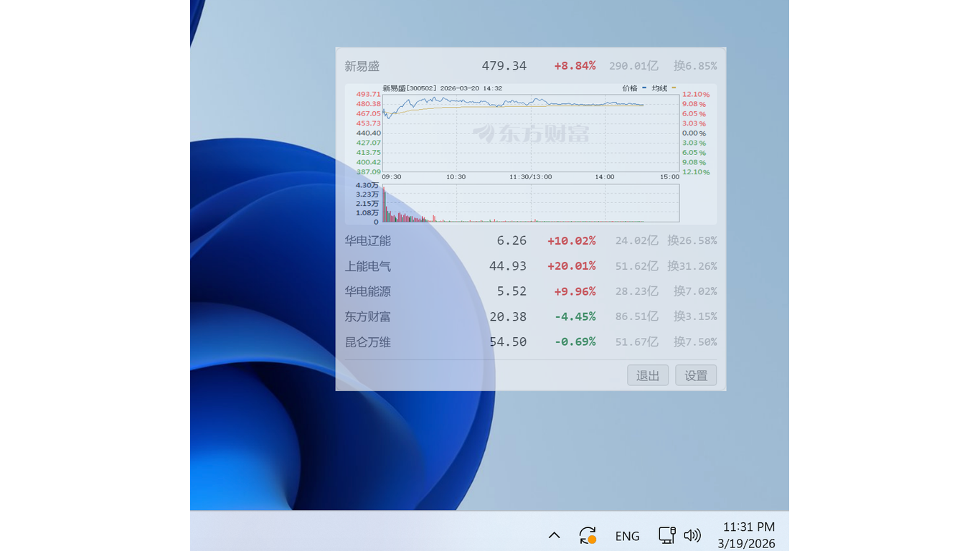This screenshot has height=551, width=980.
Task: Click the Windows update icon in system tray
Action: click(x=587, y=534)
